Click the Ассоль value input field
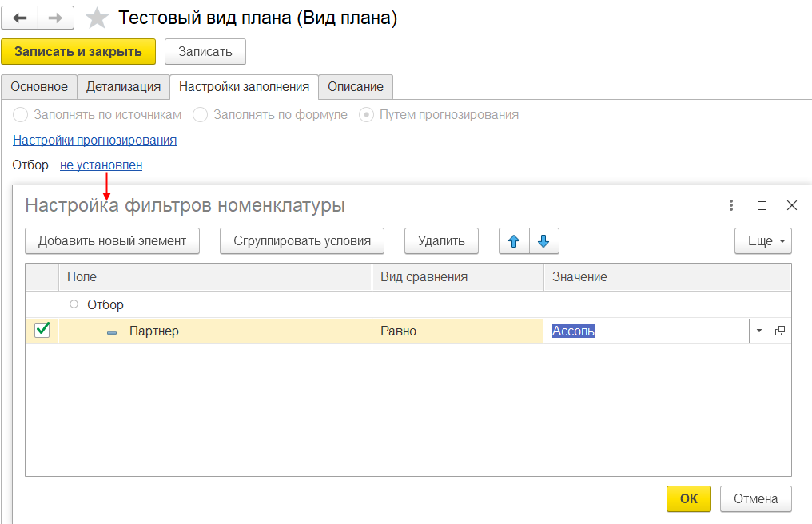The width and height of the screenshot is (812, 524). coord(647,331)
